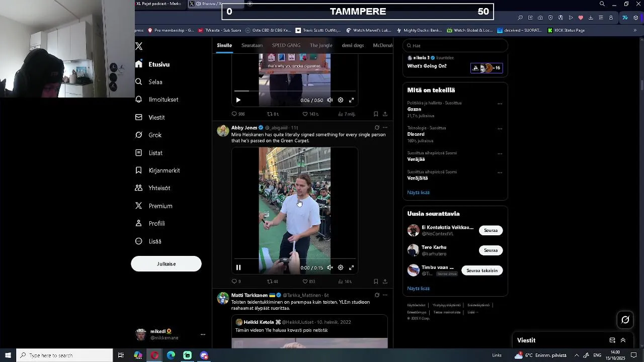Open Listat lists page
Screen dimensions: 644x362
coord(149,153)
